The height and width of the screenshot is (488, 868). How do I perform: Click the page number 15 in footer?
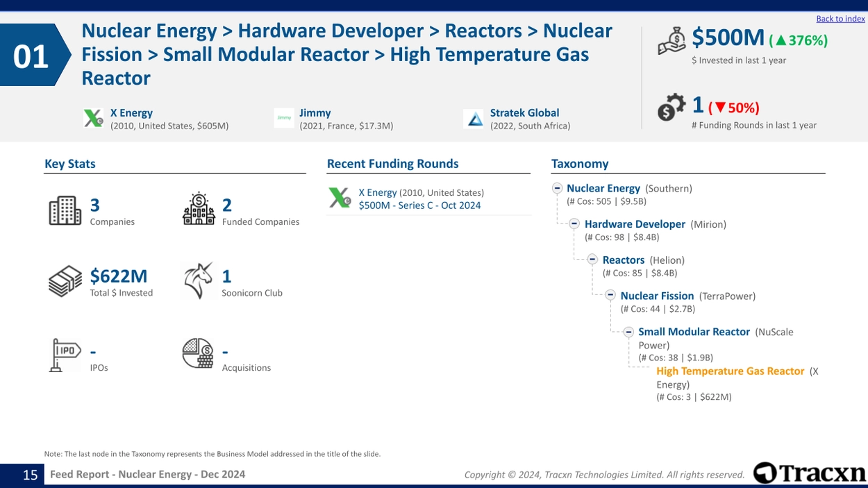tap(31, 475)
